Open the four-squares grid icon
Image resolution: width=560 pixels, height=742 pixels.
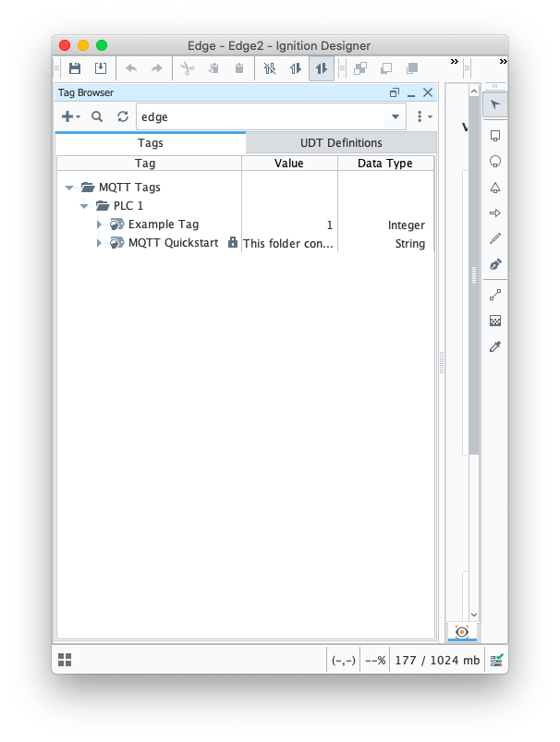[65, 660]
